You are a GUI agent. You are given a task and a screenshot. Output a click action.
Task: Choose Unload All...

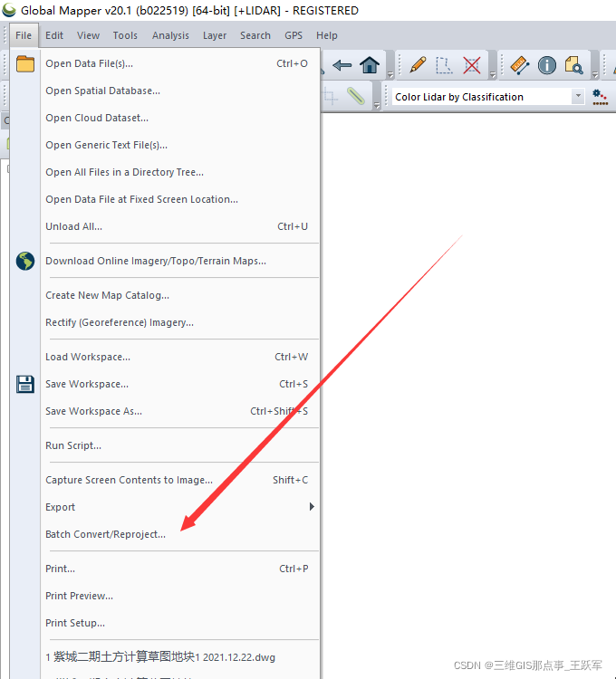pyautogui.click(x=179, y=226)
